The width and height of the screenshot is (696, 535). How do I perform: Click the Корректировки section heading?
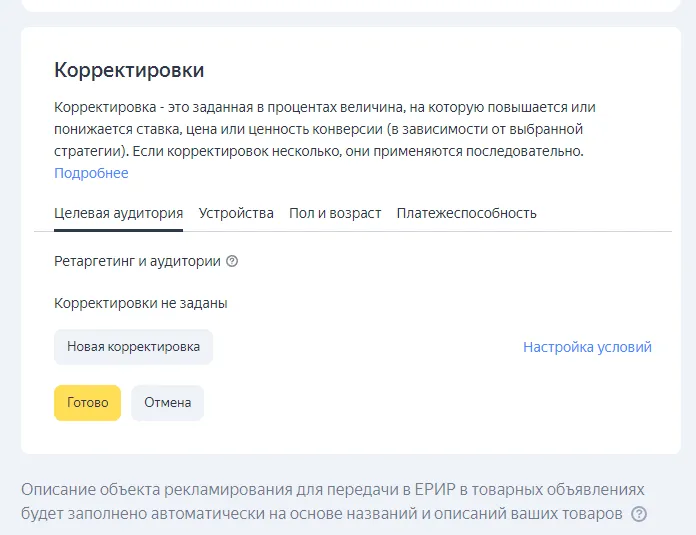tap(129, 70)
